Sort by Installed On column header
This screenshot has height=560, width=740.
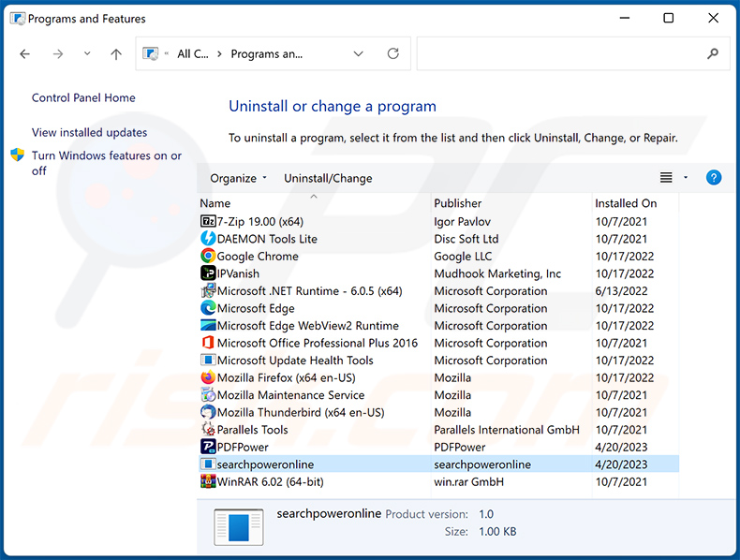click(626, 203)
